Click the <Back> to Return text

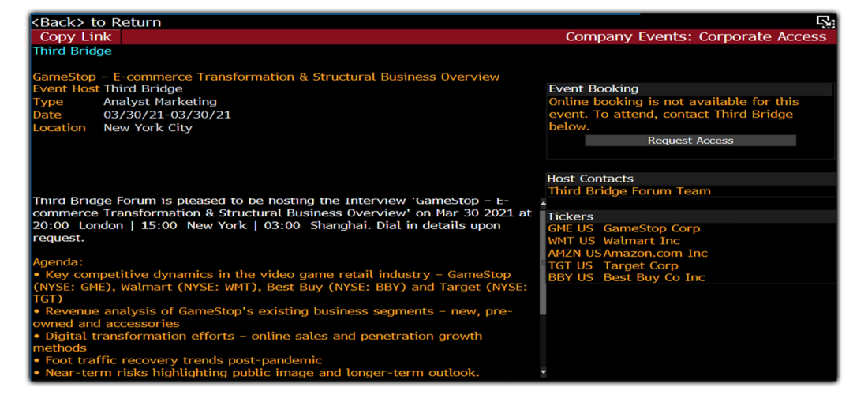click(97, 22)
